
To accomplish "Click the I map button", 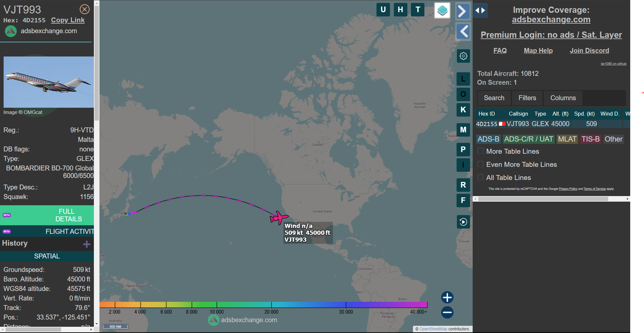I will click(x=463, y=165).
